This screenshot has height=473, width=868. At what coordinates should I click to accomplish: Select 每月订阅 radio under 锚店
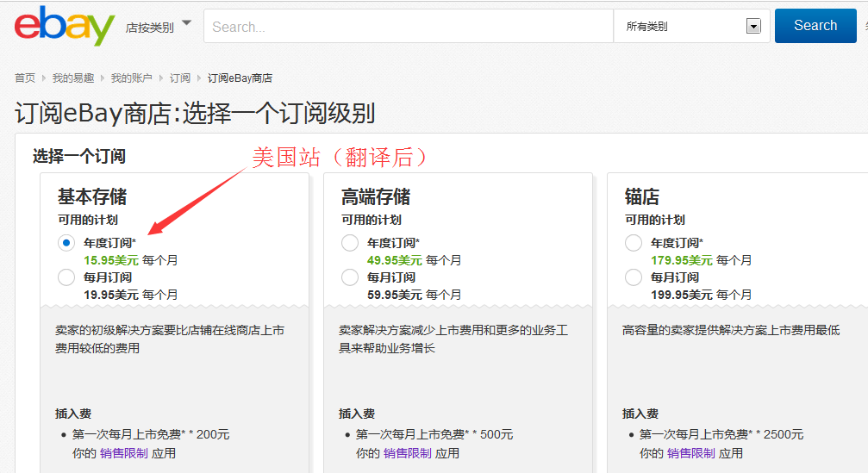click(634, 277)
